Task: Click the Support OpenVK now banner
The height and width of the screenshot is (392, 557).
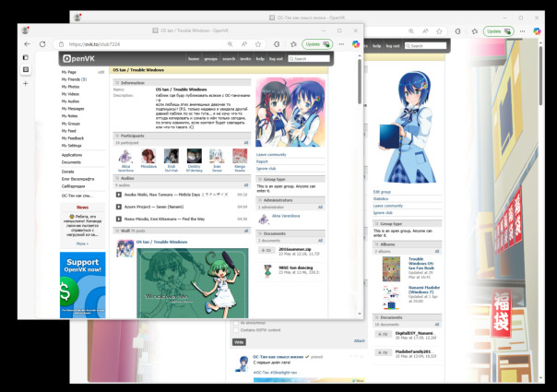Action: coord(83,285)
